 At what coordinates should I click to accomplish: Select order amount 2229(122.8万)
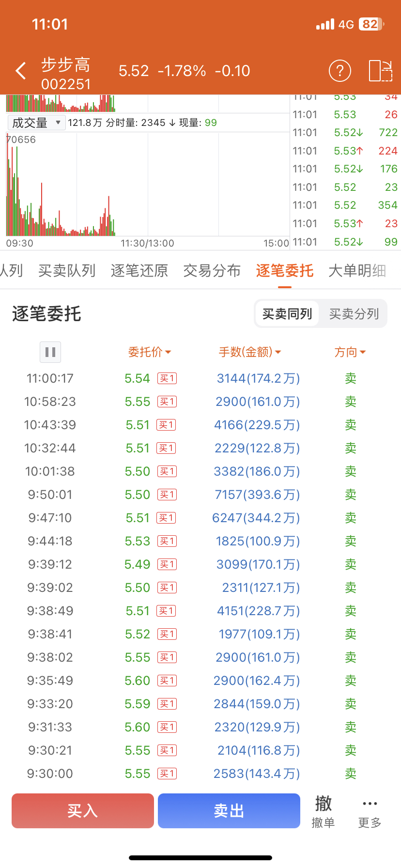[257, 448]
